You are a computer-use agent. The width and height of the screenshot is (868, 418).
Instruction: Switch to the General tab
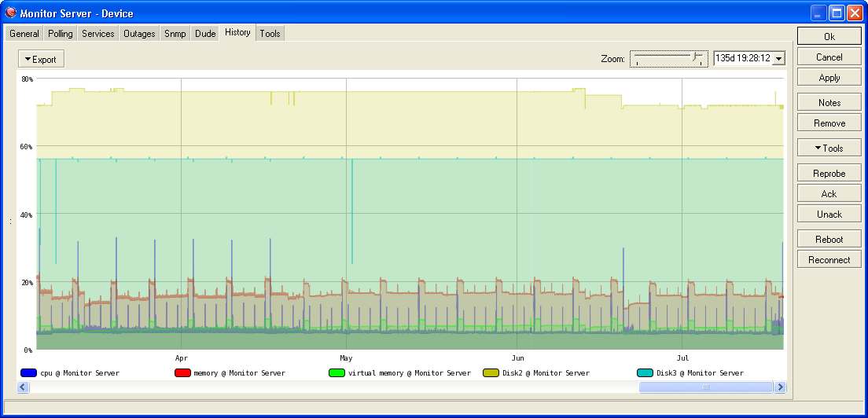[x=24, y=34]
